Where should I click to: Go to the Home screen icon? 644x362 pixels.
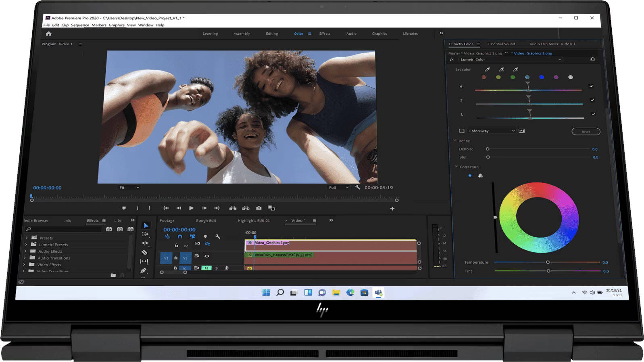[49, 33]
